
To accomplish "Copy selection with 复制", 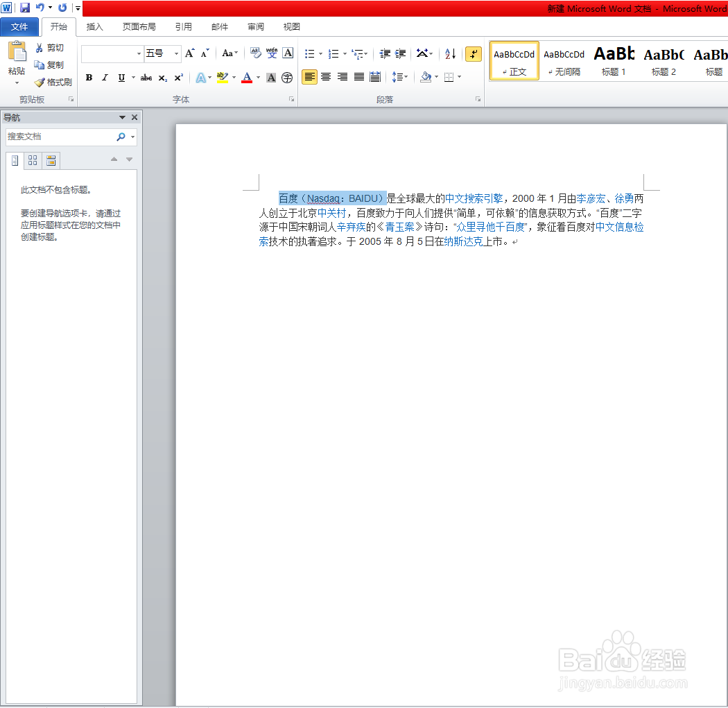I will pyautogui.click(x=49, y=65).
